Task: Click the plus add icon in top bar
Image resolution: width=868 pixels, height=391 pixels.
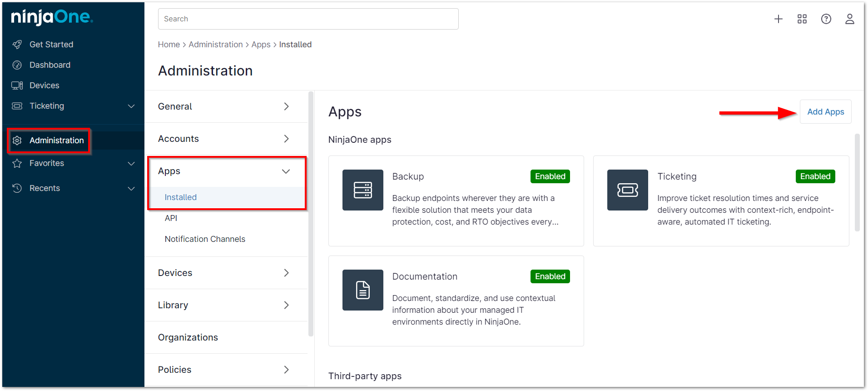Action: tap(778, 19)
